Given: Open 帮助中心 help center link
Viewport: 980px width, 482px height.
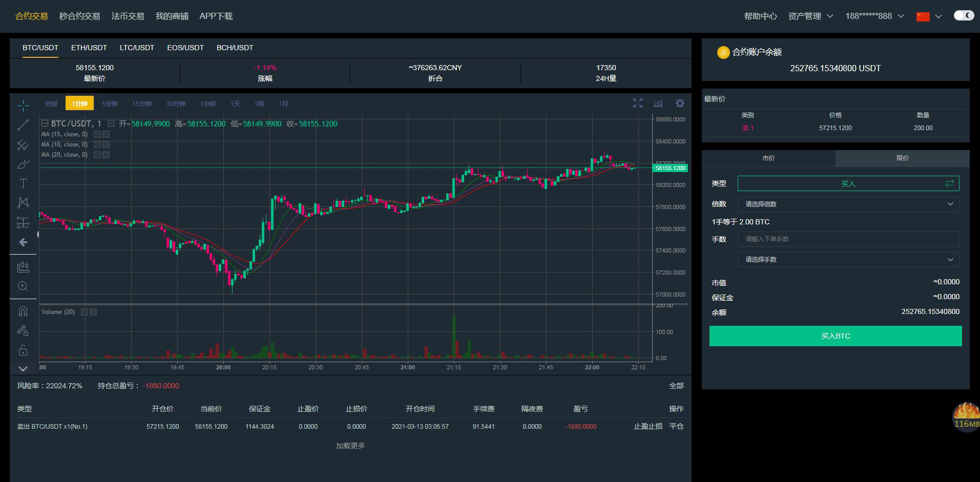Looking at the screenshot, I should [x=760, y=16].
